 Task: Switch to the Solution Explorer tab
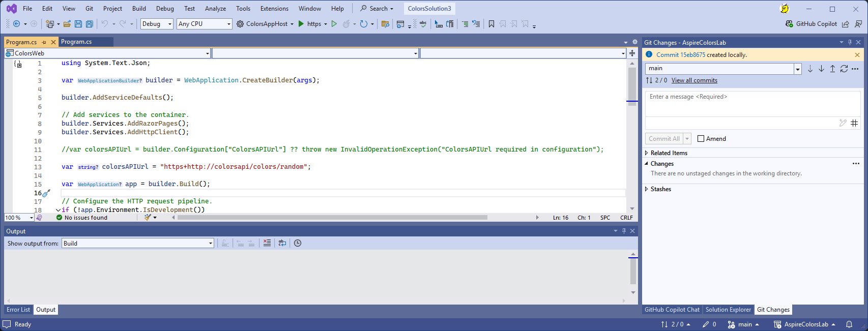[728, 310]
